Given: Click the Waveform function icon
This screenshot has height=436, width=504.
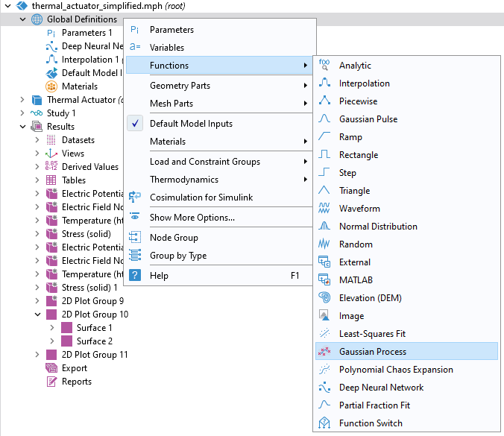Looking at the screenshot, I should (324, 208).
